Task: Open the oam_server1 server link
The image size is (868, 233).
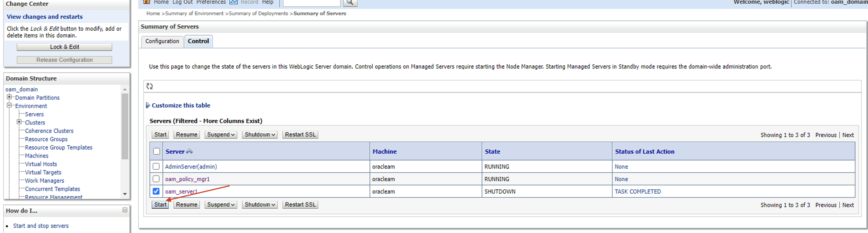Action: point(181,191)
